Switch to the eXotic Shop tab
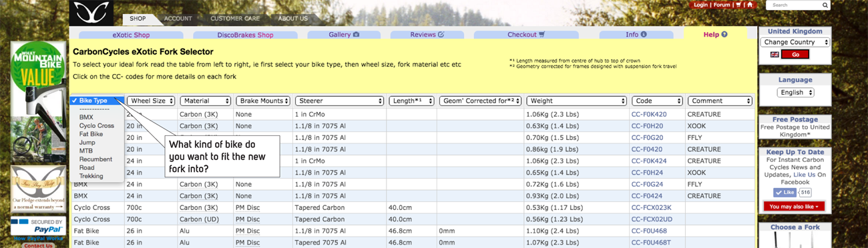The width and height of the screenshot is (868, 248). coord(131,35)
